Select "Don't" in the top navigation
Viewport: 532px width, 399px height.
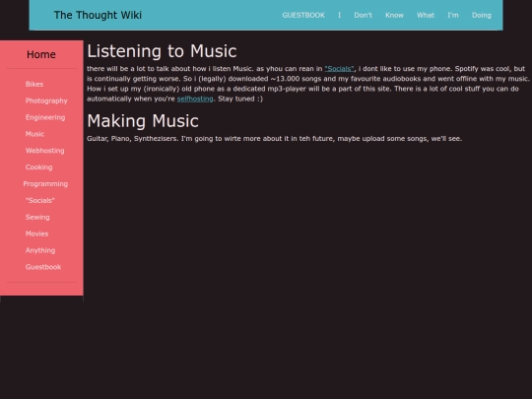click(x=363, y=15)
